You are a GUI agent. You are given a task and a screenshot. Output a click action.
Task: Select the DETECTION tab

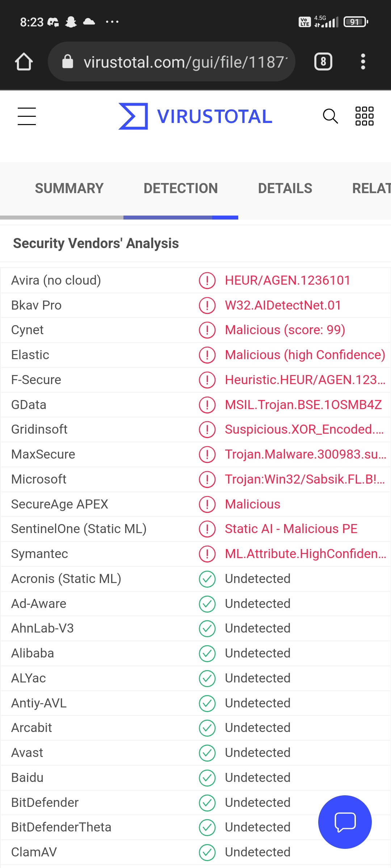tap(181, 188)
